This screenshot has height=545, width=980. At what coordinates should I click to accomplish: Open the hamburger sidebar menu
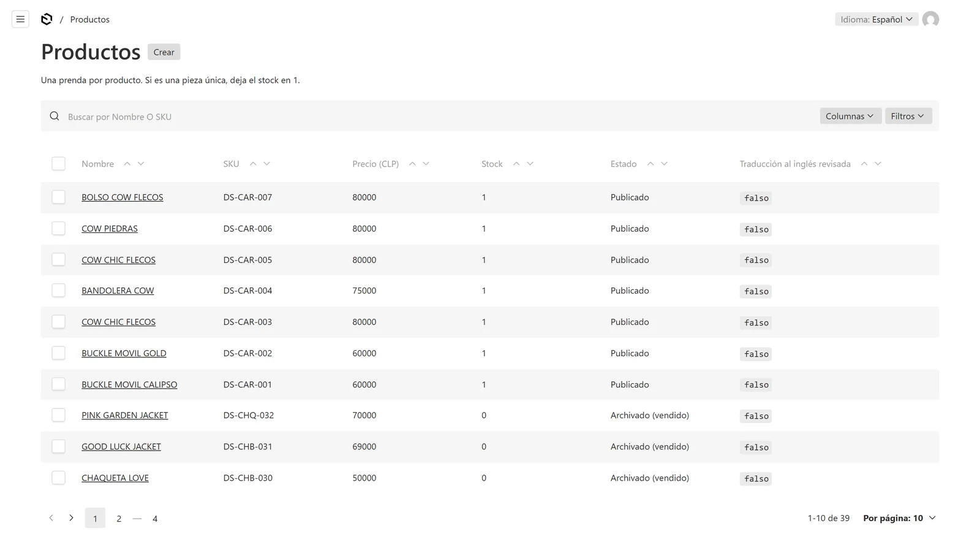[20, 20]
